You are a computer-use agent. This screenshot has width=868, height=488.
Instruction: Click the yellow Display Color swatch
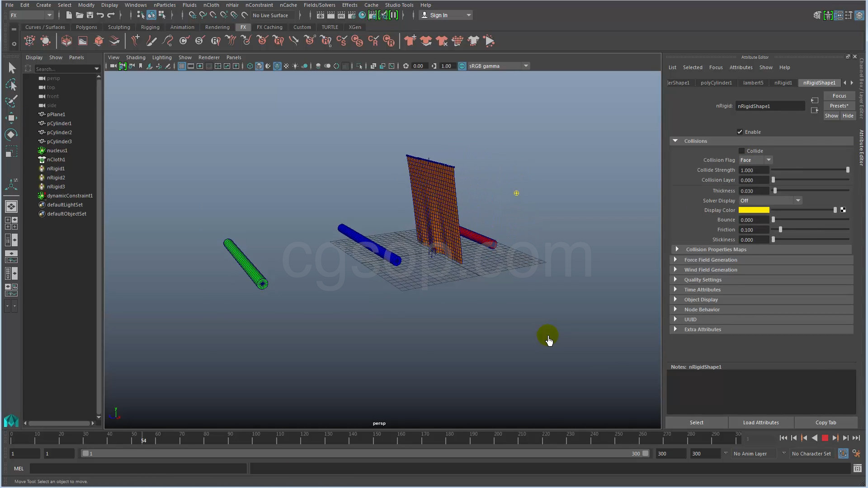(x=754, y=210)
